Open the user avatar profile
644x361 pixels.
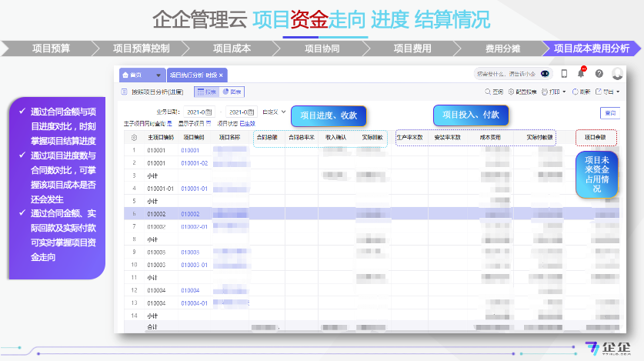[x=617, y=74]
